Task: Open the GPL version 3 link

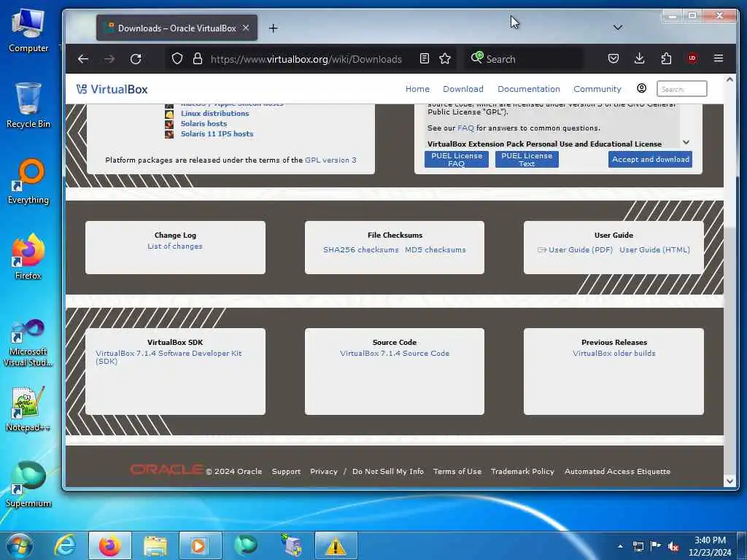Action: pos(330,160)
